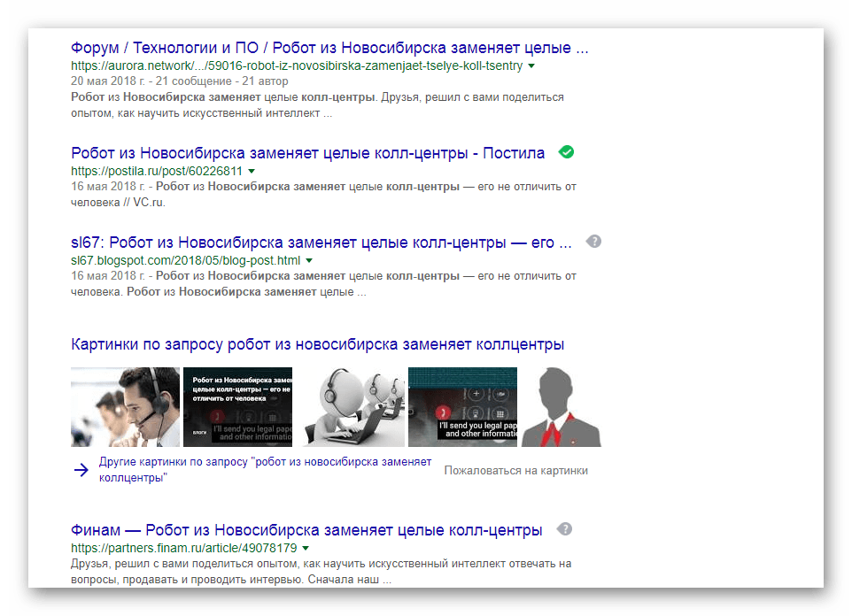Screen dimensions: 852x616
Task: Open phone call screen thumbnail with legal papers caption
Action: click(x=463, y=407)
